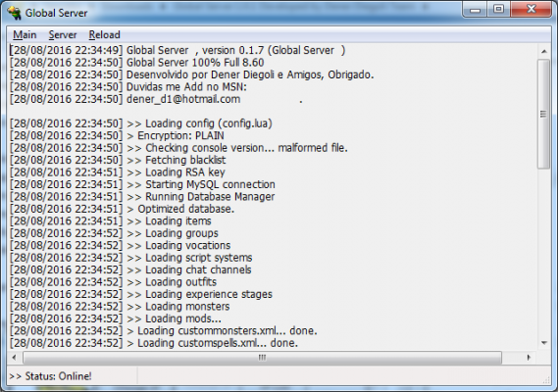Minimize the Global Server window
The width and height of the screenshot is (558, 392).
[x=475, y=10]
